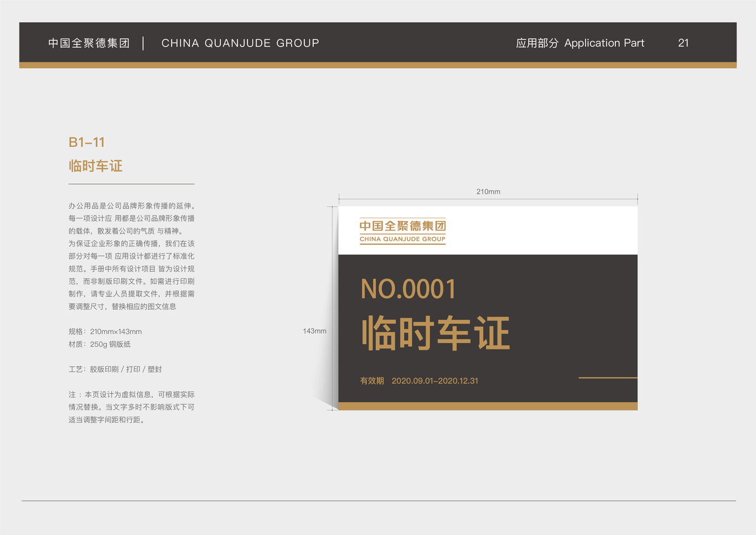This screenshot has width=756, height=535.
Task: Select section code B1–11
Action: click(x=87, y=142)
